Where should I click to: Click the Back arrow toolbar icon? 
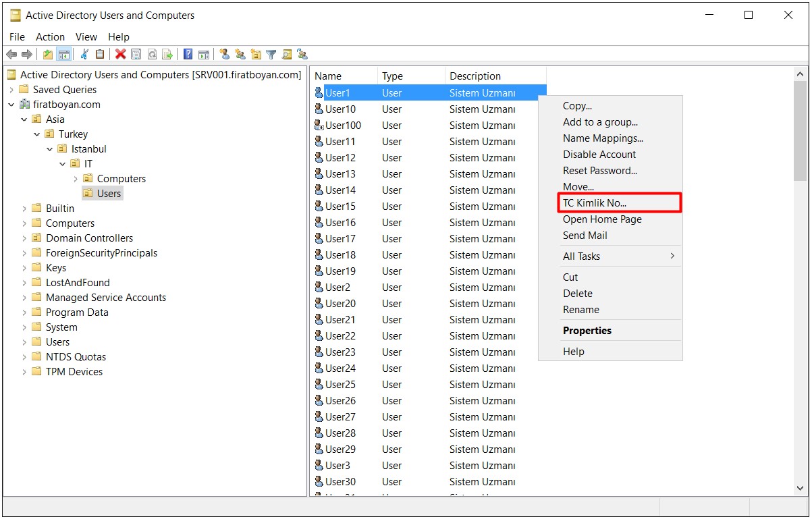click(x=11, y=55)
